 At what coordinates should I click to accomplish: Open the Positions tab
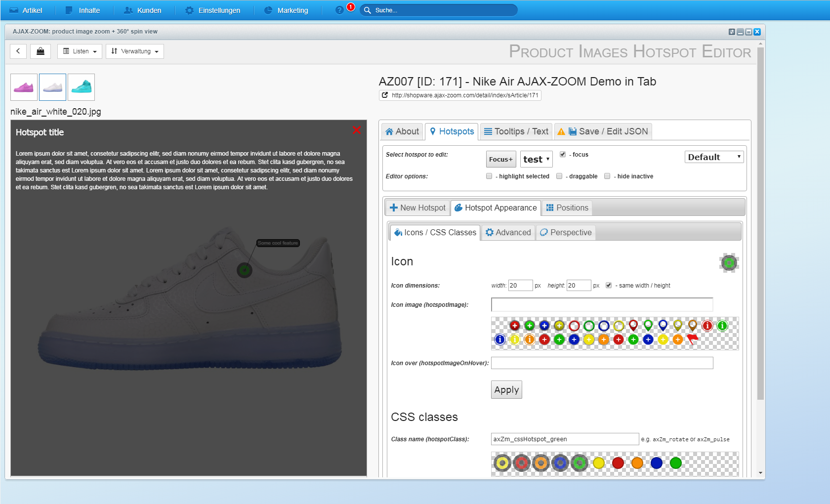(x=567, y=208)
